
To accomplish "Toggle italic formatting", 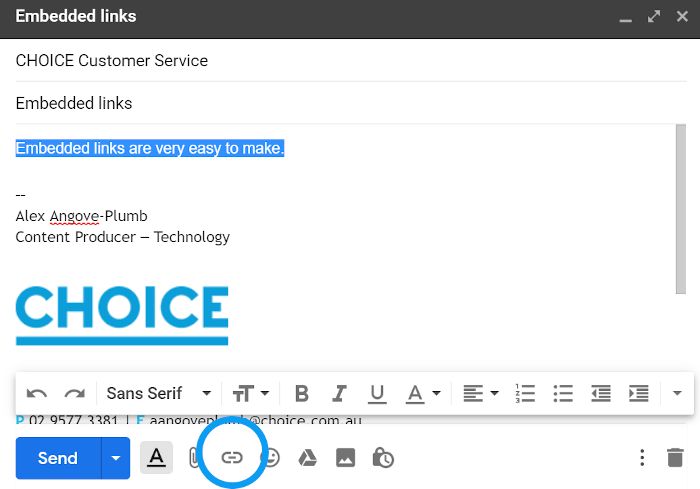I will (x=339, y=393).
